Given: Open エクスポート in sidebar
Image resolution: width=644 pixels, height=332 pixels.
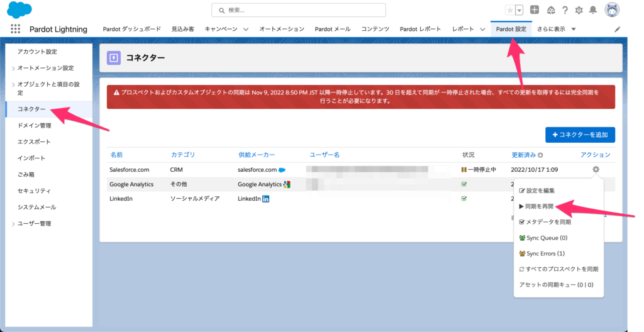Looking at the screenshot, I should pos(34,141).
